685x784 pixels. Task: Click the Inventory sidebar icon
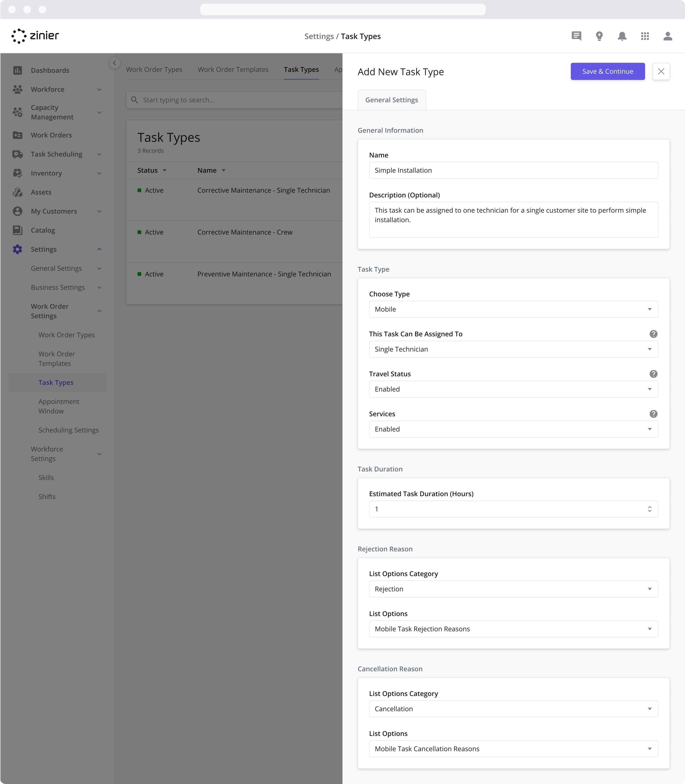tap(17, 173)
